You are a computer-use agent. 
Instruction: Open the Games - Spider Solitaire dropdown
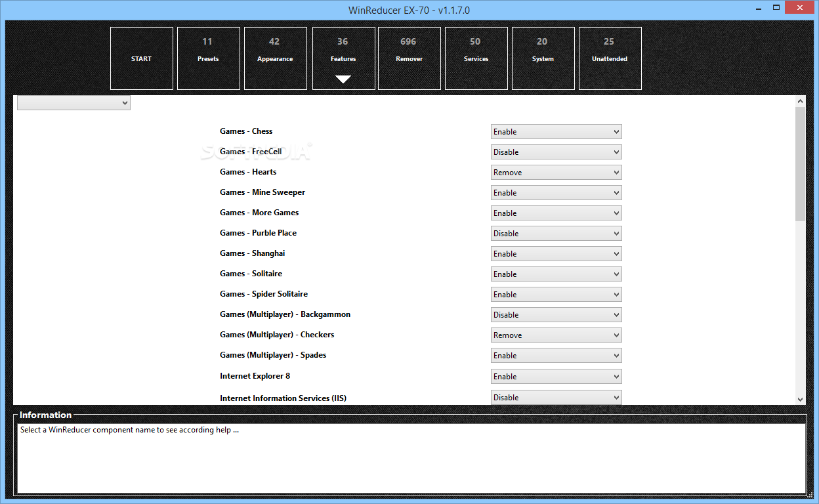[x=556, y=295]
